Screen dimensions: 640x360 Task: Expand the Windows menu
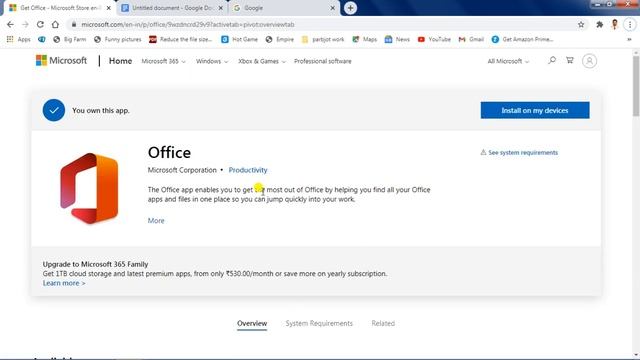tap(212, 61)
